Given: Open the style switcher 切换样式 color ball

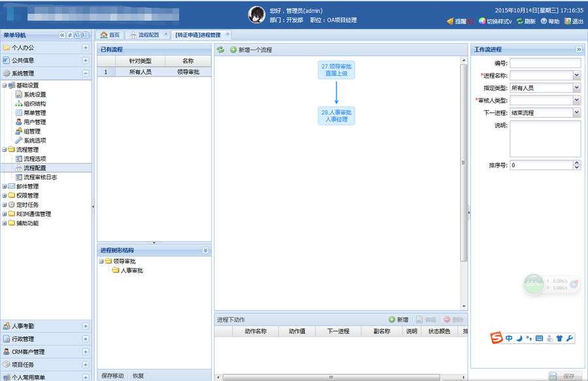Looking at the screenshot, I should [482, 22].
